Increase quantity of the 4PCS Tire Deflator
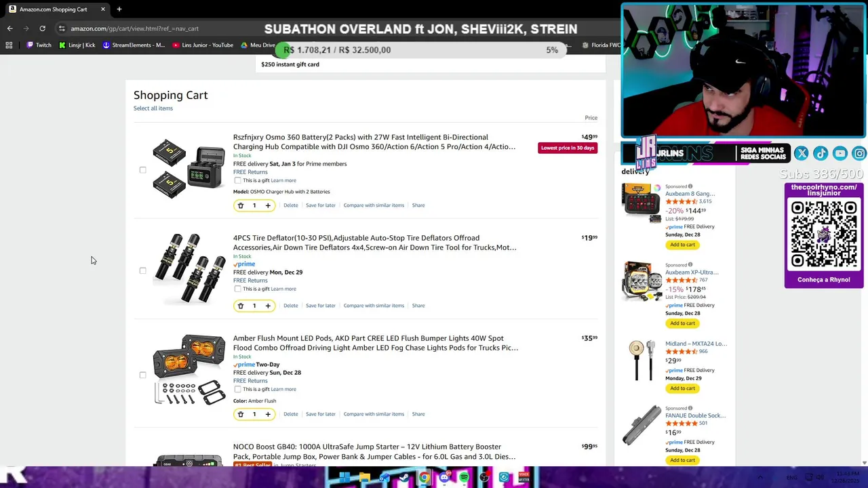The height and width of the screenshot is (488, 868). click(268, 306)
